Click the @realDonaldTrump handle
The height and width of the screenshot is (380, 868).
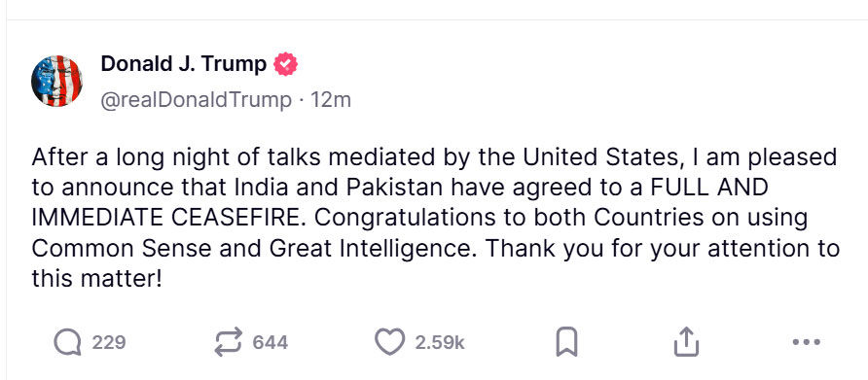[196, 100]
